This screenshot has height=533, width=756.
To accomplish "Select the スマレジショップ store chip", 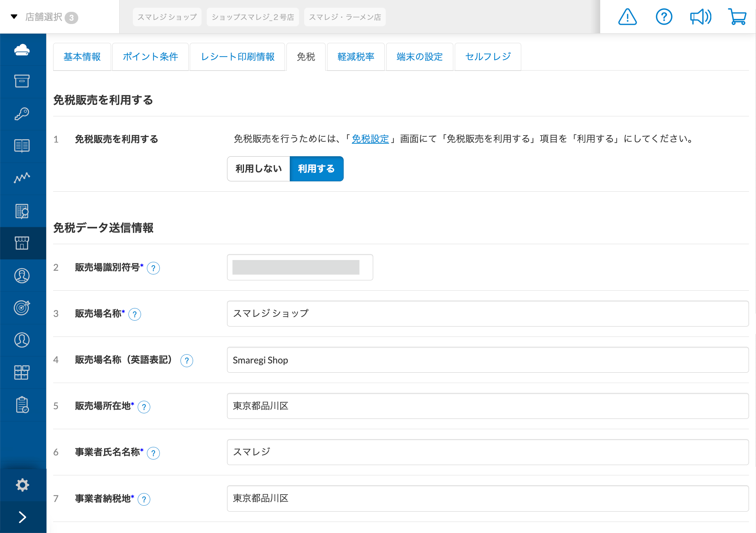I will (167, 17).
